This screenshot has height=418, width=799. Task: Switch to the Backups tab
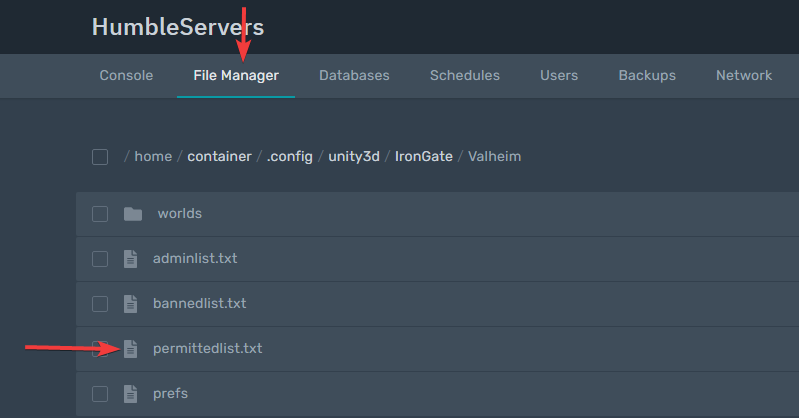pyautogui.click(x=647, y=75)
